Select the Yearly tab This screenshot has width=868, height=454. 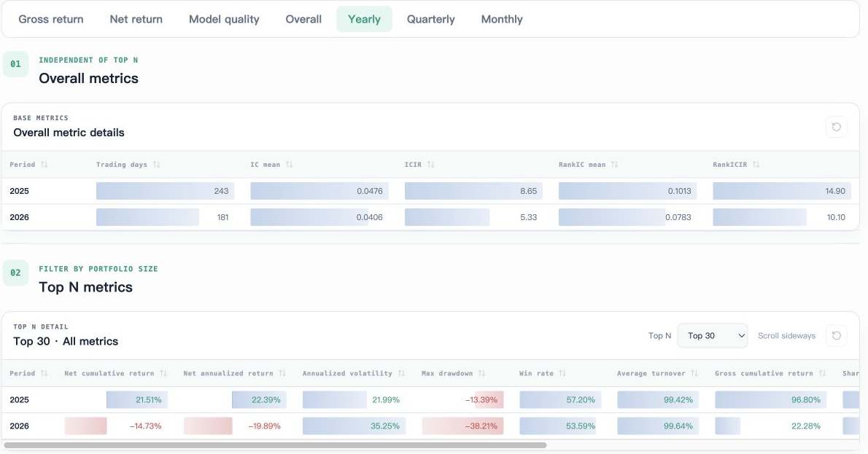[364, 20]
